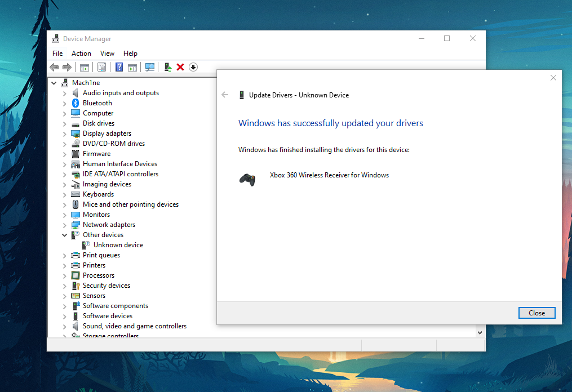The height and width of the screenshot is (392, 572).
Task: Close the Update Drivers dialog with the X
Action: click(553, 78)
